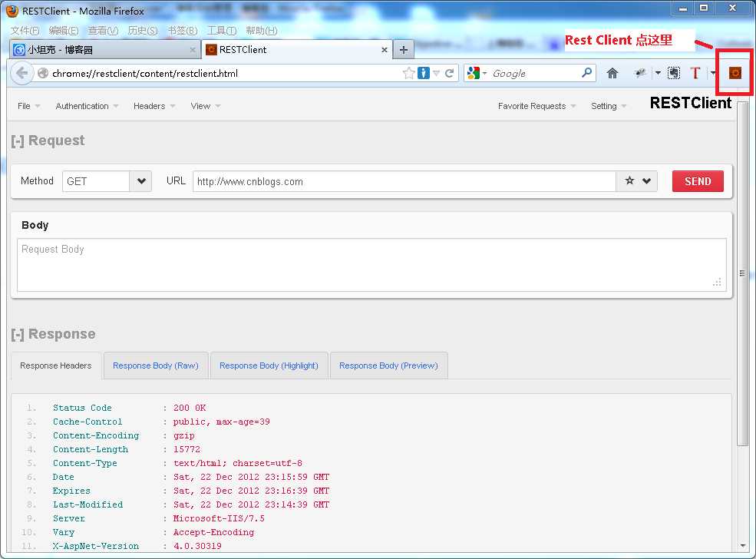Open the 书签(B) menu
Screen dimensions: 756x559
pos(182,31)
